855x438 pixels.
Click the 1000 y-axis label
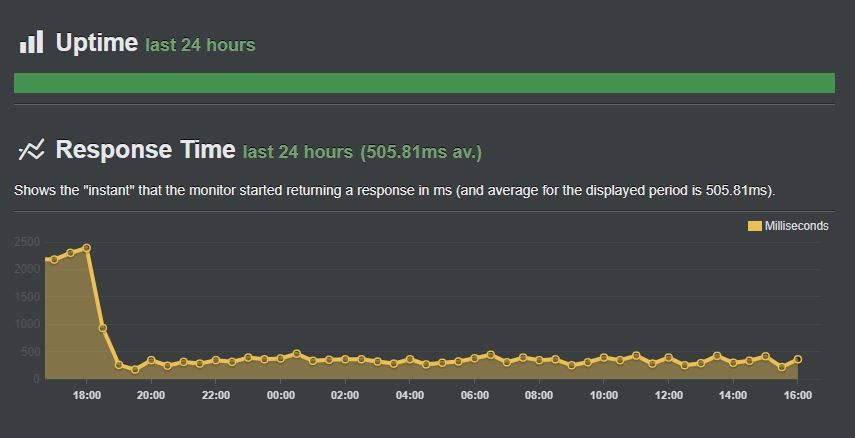(27, 324)
